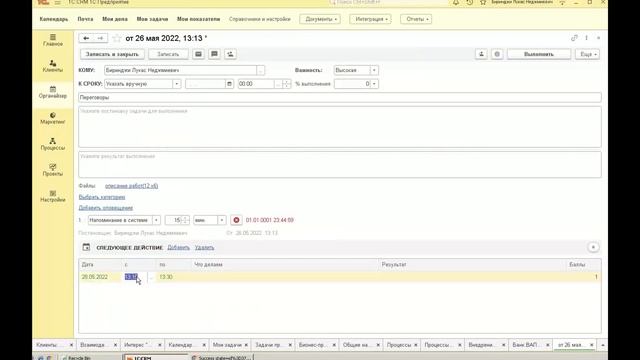
Task: Collapse the next action section round button
Action: (x=593, y=247)
